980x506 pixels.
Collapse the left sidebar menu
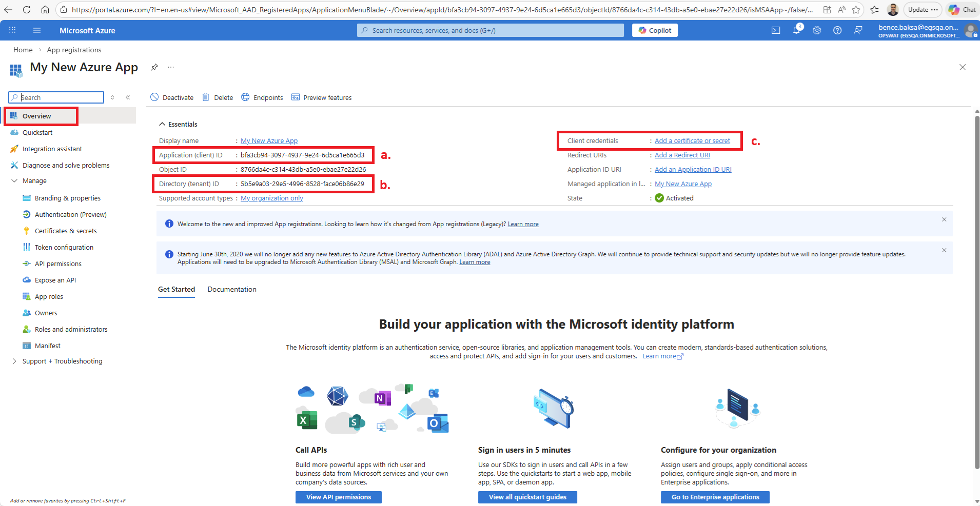coord(128,97)
